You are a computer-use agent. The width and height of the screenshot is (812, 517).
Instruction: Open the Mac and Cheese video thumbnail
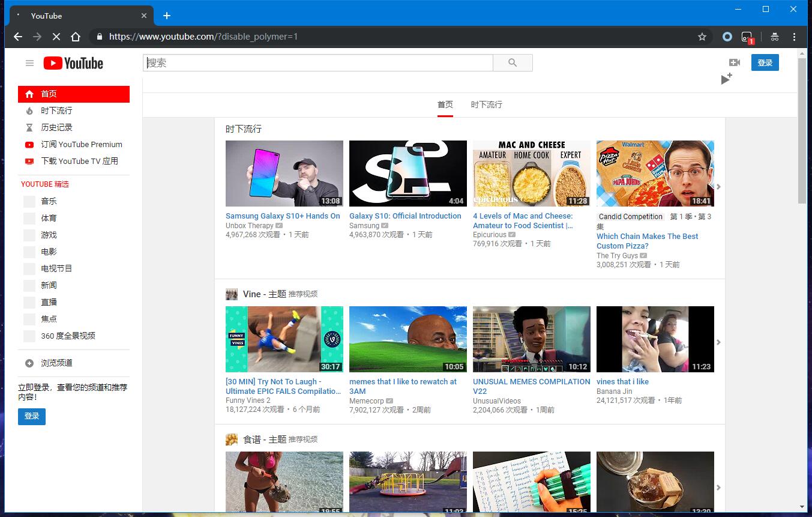(531, 174)
